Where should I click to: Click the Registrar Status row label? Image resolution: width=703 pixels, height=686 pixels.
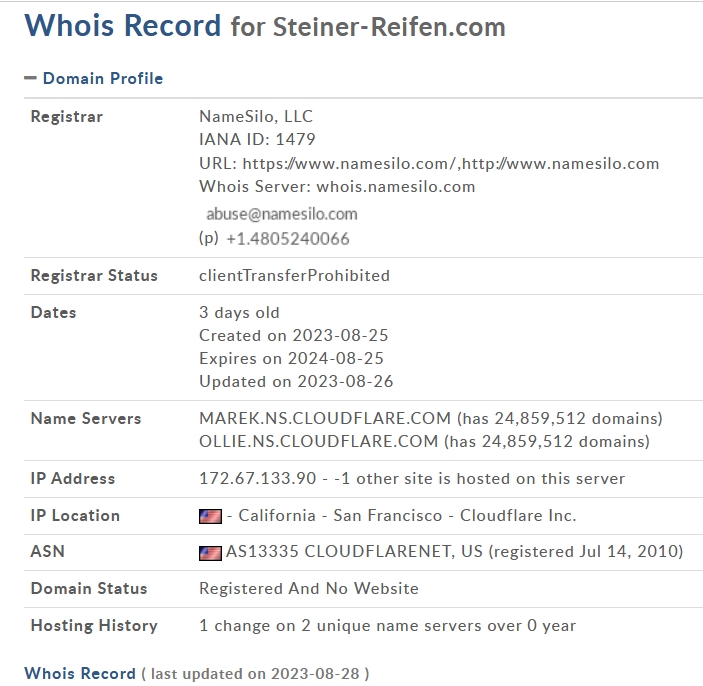(x=94, y=276)
